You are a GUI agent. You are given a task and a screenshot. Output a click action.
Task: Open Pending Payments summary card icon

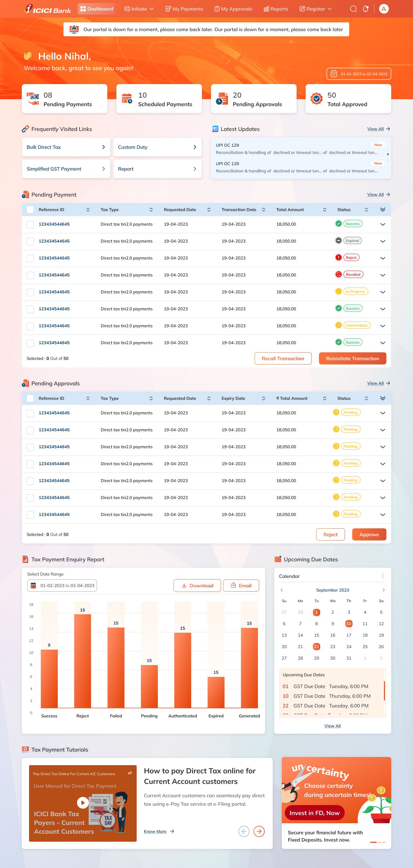point(33,98)
